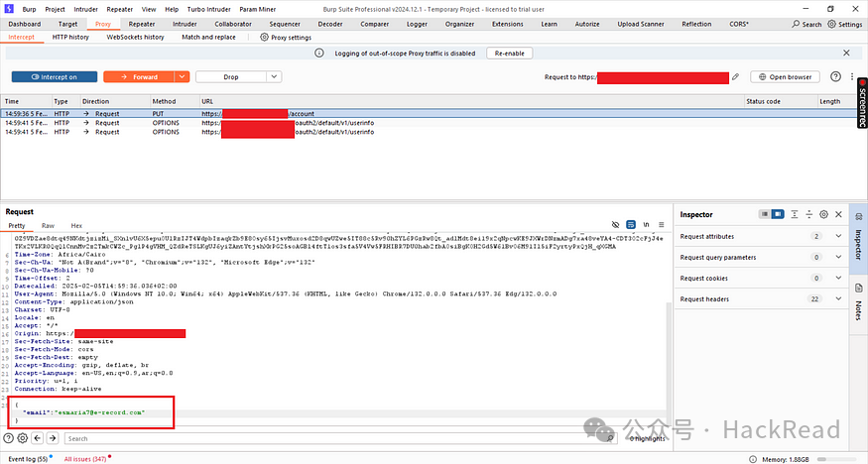Open the vertical dots options menu
Image resolution: width=868 pixels, height=464 pixels.
coord(852,77)
